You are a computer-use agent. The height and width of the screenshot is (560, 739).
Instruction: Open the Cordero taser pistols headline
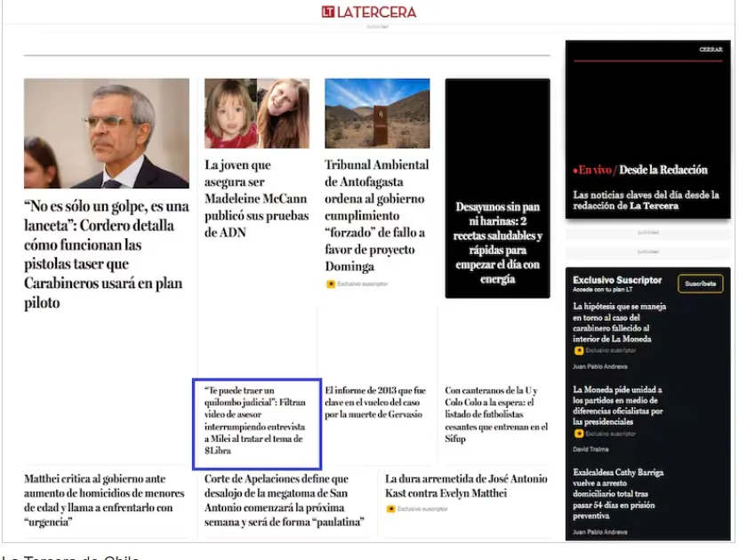106,254
